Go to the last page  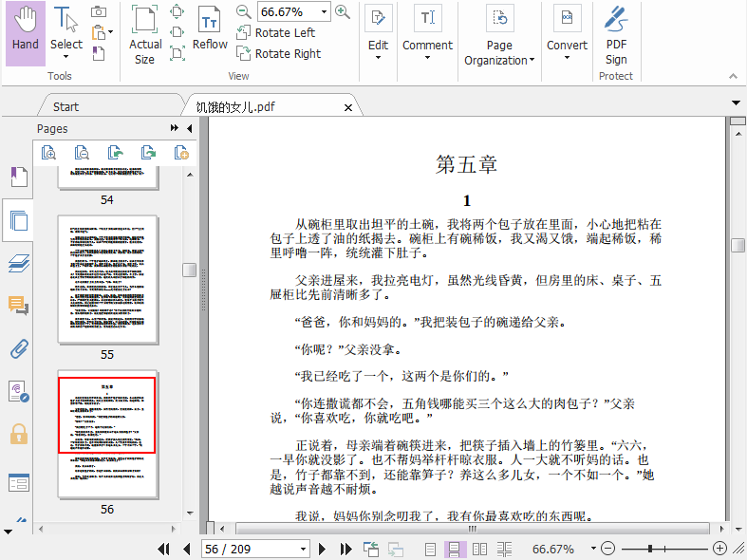[345, 549]
